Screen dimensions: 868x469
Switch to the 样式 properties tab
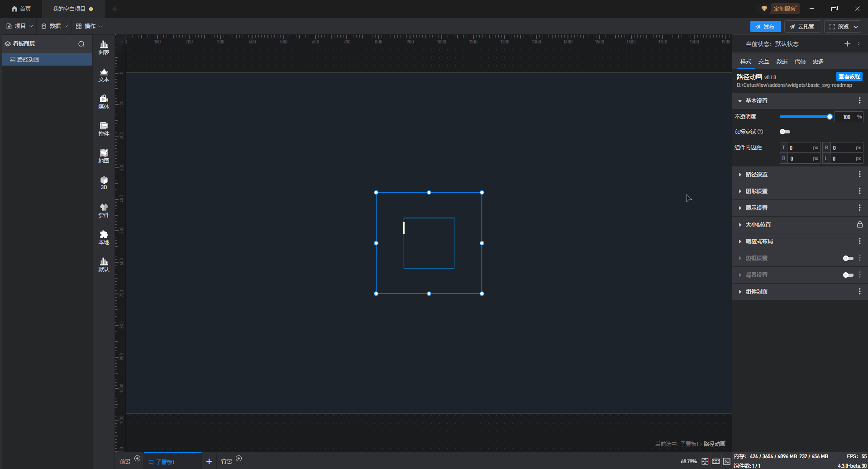745,62
